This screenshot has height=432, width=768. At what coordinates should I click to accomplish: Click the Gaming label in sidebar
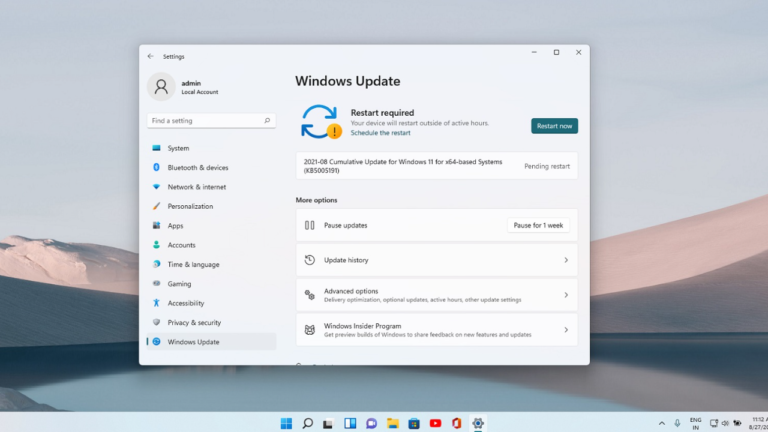pos(179,284)
